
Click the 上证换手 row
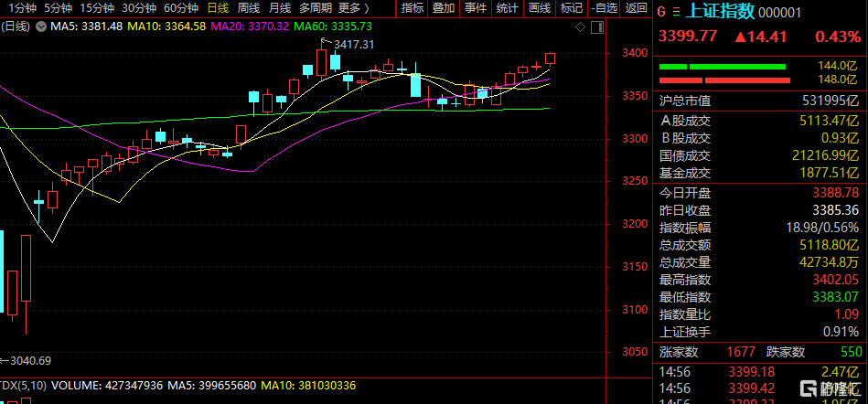point(760,332)
